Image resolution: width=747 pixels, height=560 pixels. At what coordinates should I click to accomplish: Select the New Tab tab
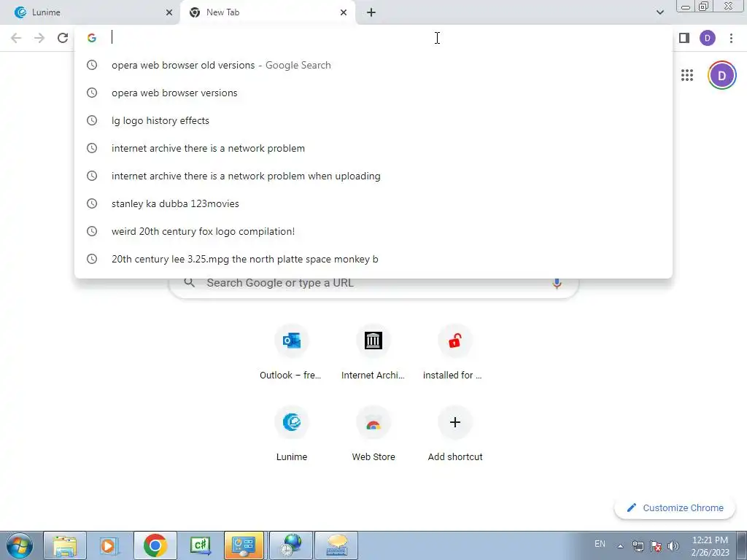pos(268,12)
